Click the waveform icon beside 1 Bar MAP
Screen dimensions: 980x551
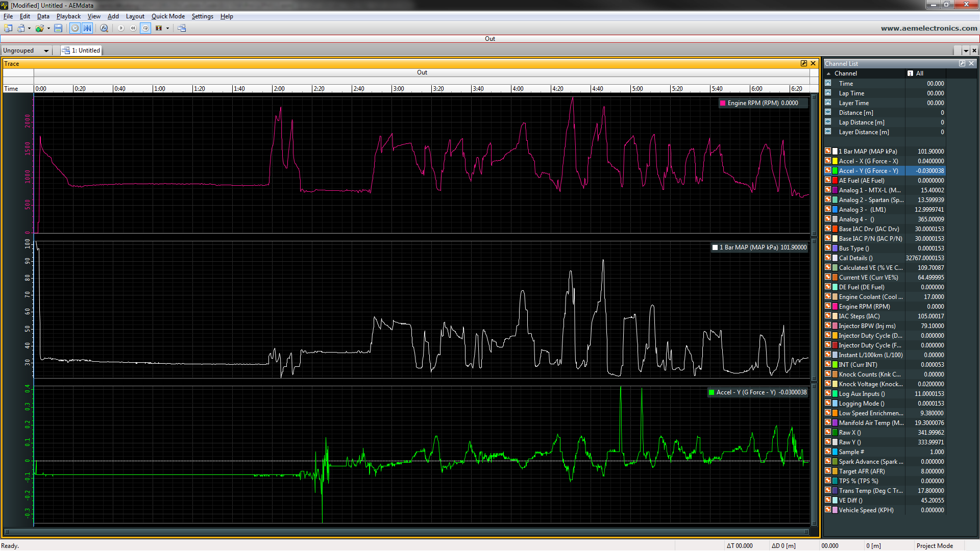tap(828, 151)
